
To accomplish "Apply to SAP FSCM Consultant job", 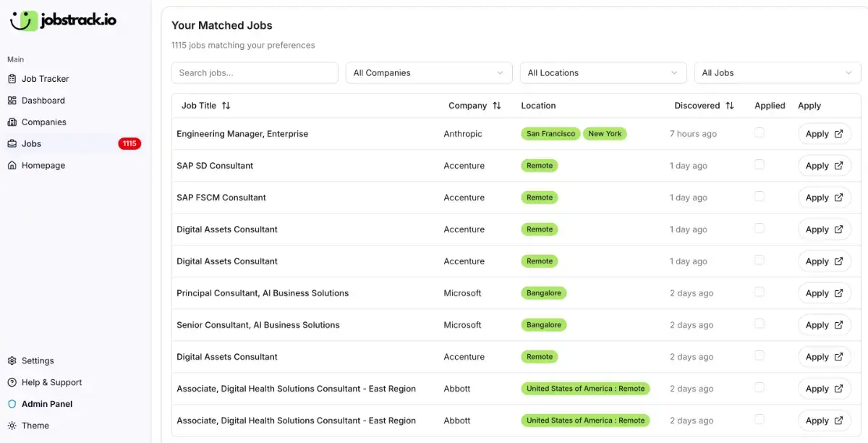I will tap(825, 198).
